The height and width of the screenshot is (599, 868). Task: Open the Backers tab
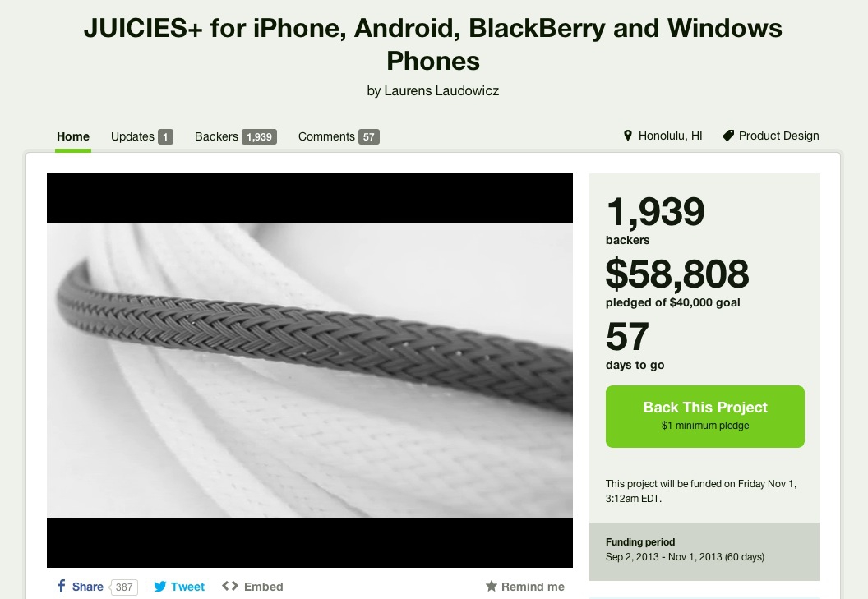click(235, 136)
